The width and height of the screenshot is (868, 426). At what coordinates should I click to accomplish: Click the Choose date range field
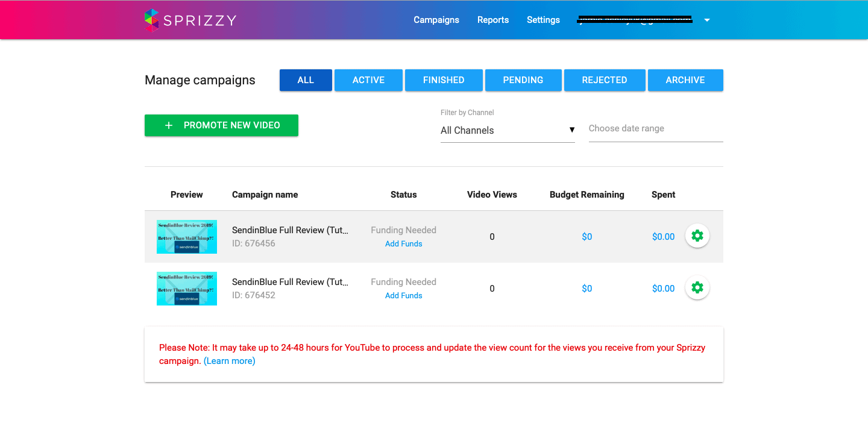[x=656, y=129]
